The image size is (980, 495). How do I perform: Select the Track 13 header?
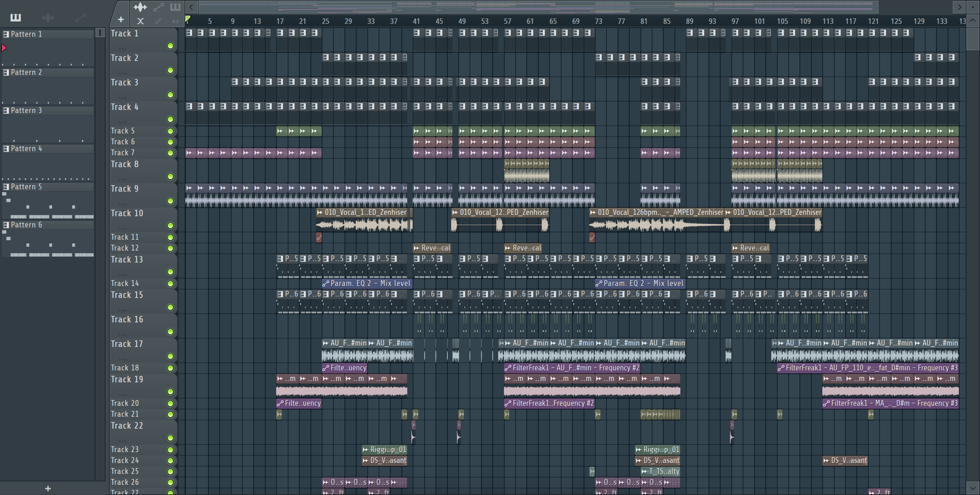point(143,266)
